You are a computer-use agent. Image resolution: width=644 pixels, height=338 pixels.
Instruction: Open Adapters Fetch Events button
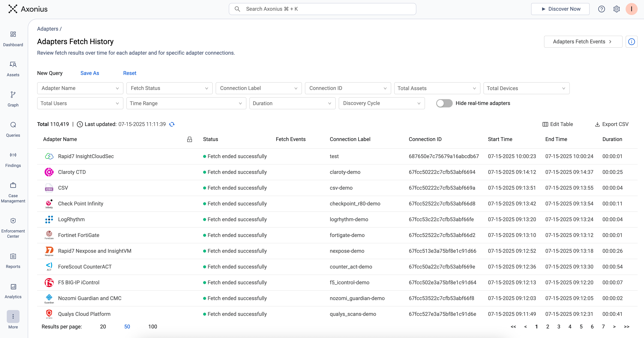tap(583, 41)
